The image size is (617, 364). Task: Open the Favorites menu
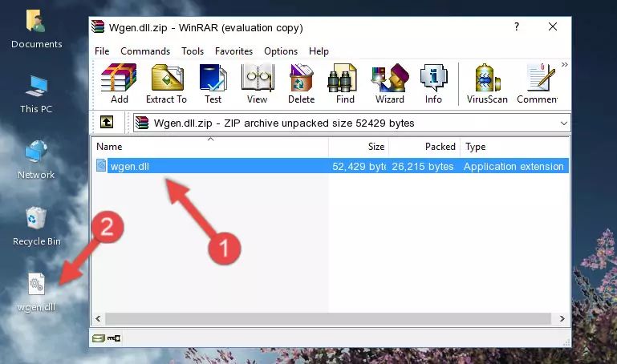(x=233, y=51)
